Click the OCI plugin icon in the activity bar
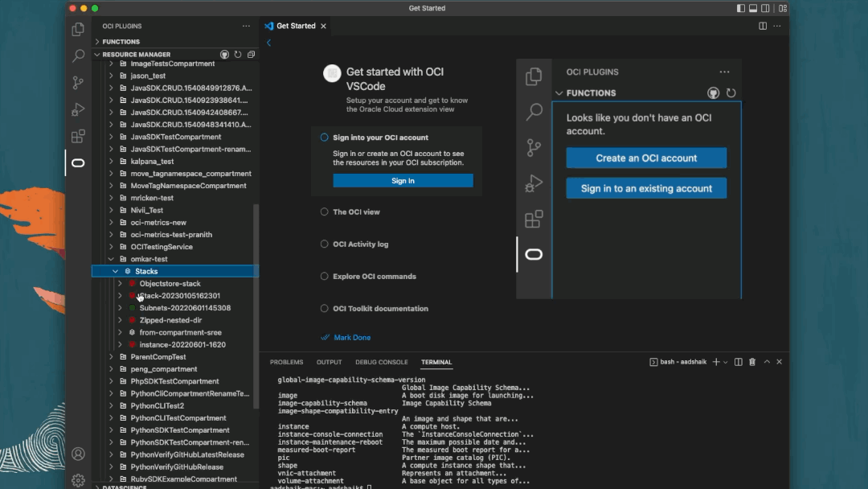 coord(77,163)
